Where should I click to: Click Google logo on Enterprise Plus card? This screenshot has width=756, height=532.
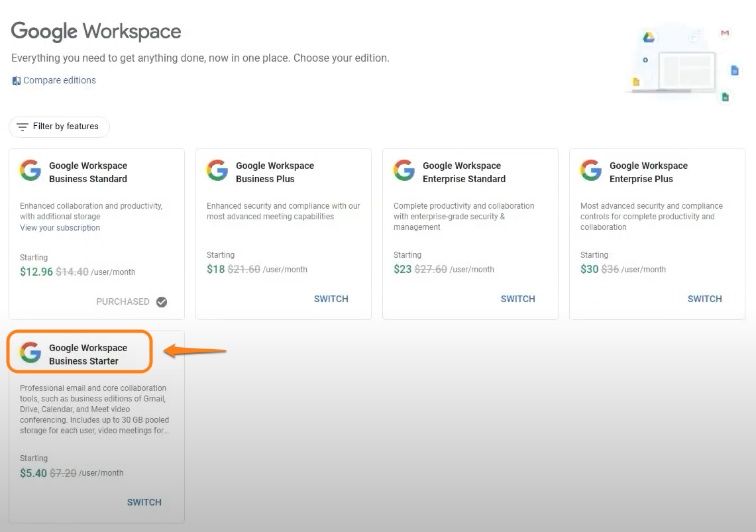[591, 171]
